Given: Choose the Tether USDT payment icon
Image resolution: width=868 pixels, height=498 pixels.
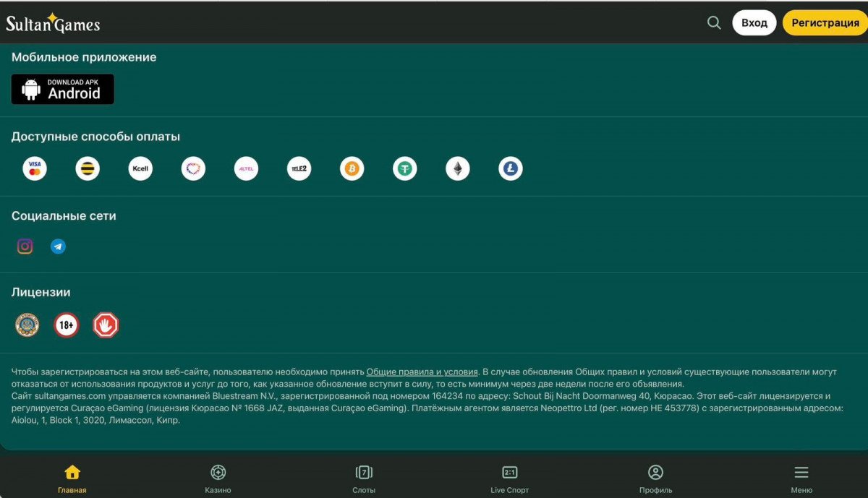Looking at the screenshot, I should coord(404,169).
